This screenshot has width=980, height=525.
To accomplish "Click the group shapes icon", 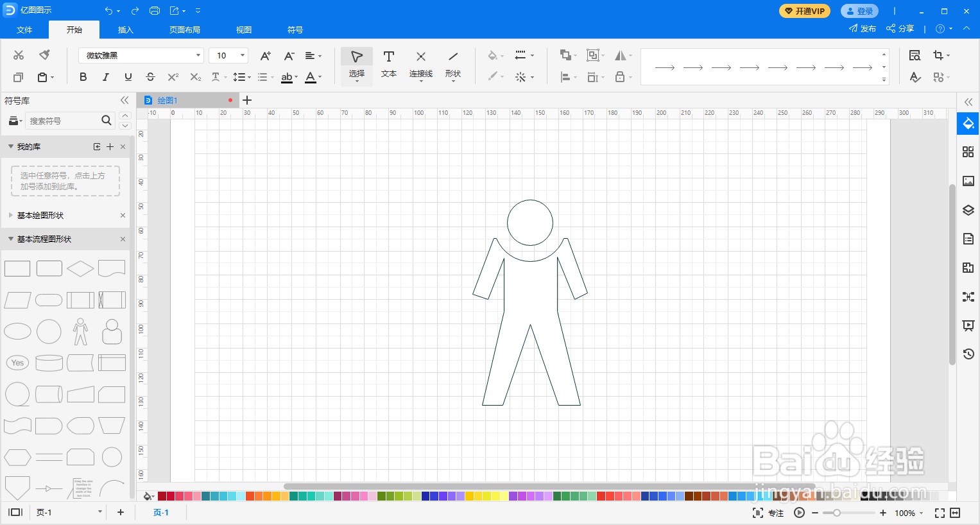I will pyautogui.click(x=593, y=55).
